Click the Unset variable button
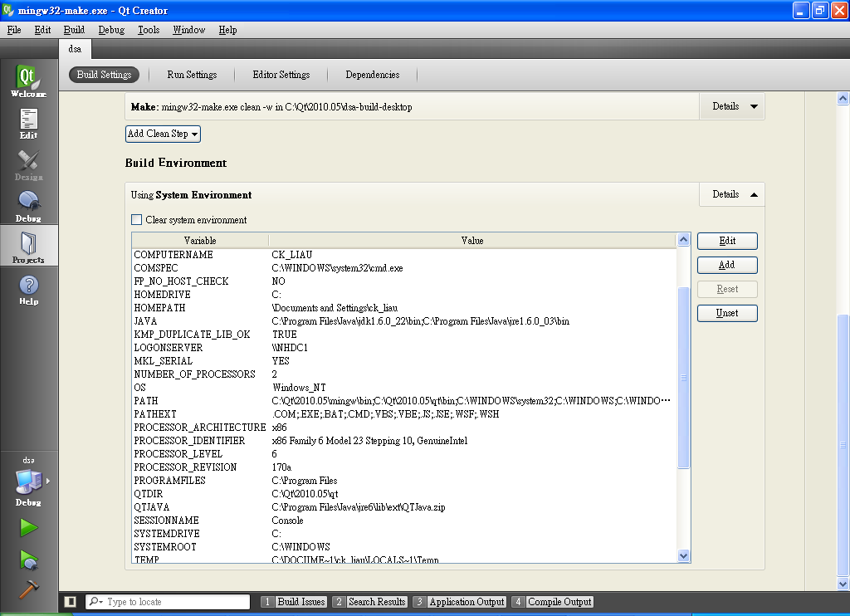 [727, 313]
